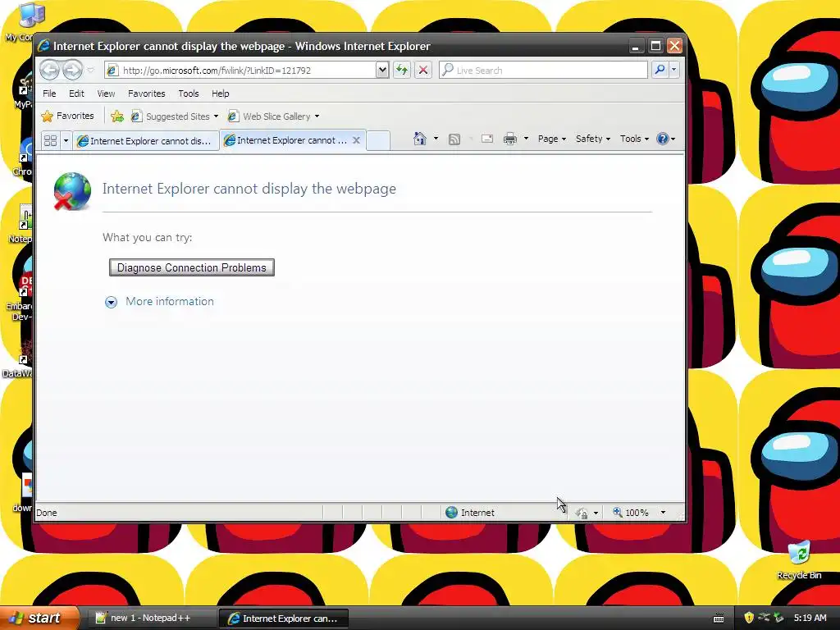Click the IE logo in title bar
Image resolution: width=840 pixels, height=630 pixels.
(x=43, y=46)
